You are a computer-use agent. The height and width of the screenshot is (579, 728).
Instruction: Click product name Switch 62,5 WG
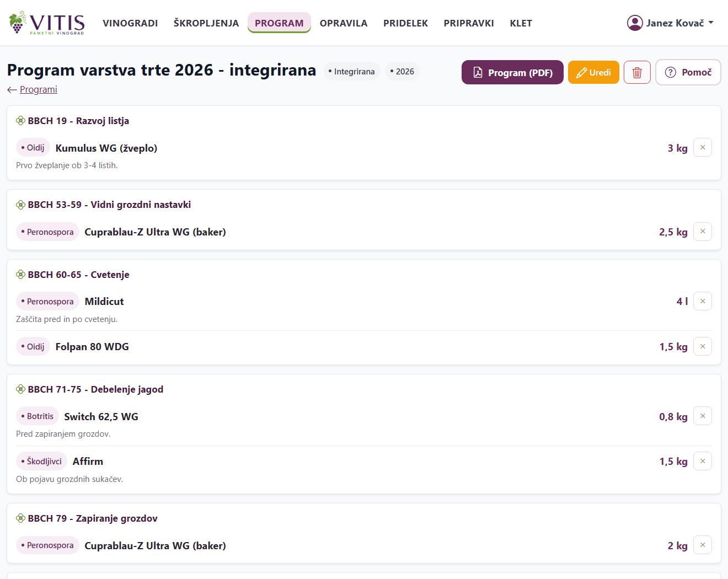[x=101, y=416]
